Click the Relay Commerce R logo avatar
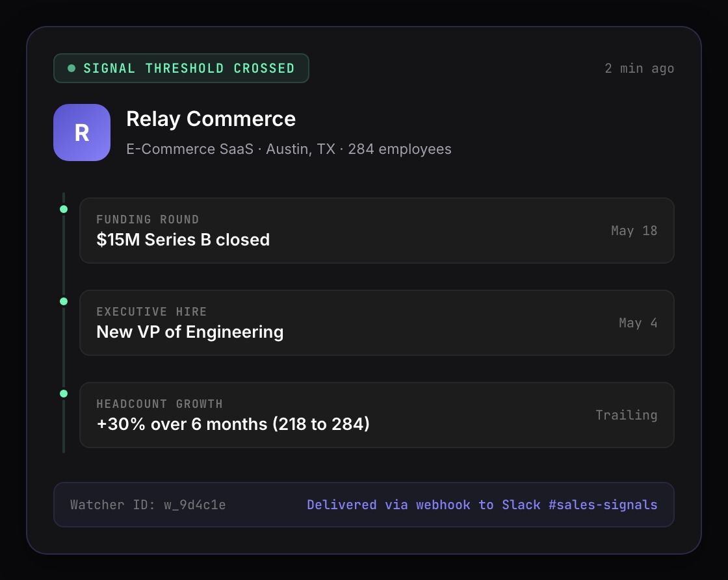This screenshot has width=728, height=580. click(x=82, y=132)
